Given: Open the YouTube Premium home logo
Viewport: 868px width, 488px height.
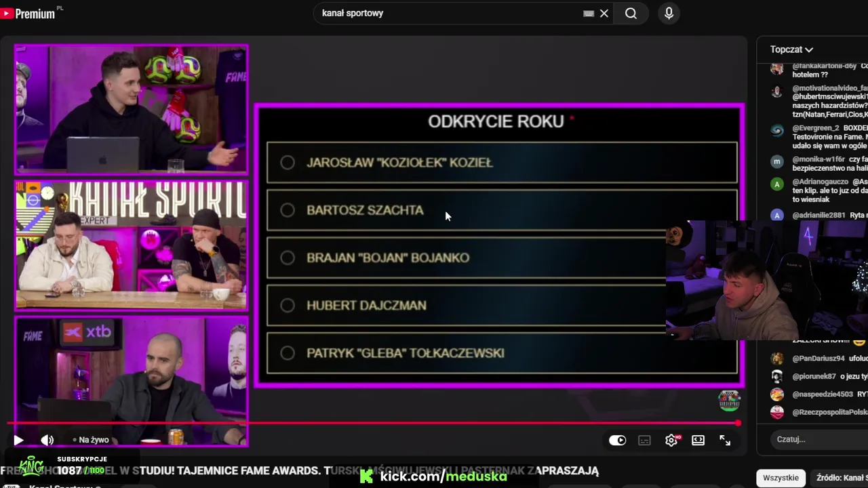Looking at the screenshot, I should pos(28,13).
